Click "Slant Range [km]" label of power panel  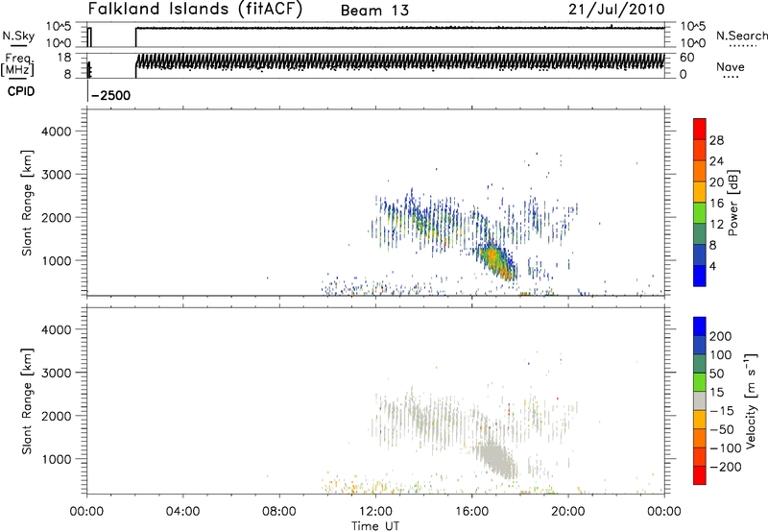(x=27, y=203)
